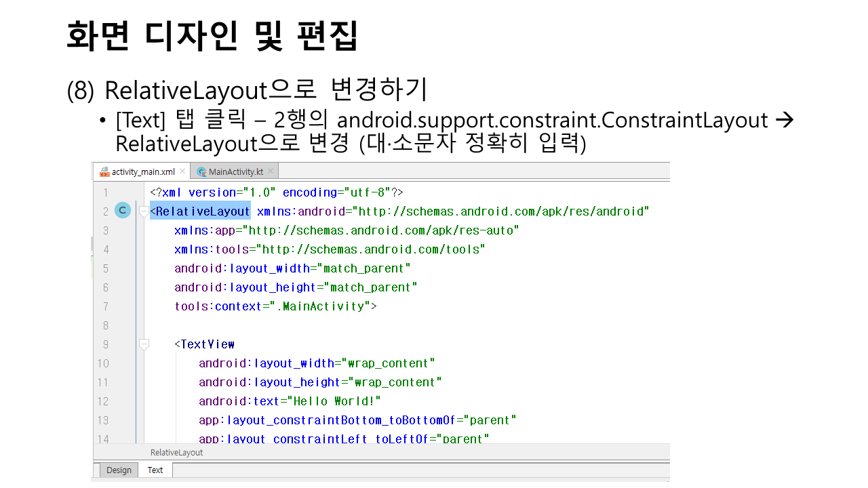Screen dimensions: 868x488
Task: Close the MainActivity.kt editor tab
Action: 271,171
